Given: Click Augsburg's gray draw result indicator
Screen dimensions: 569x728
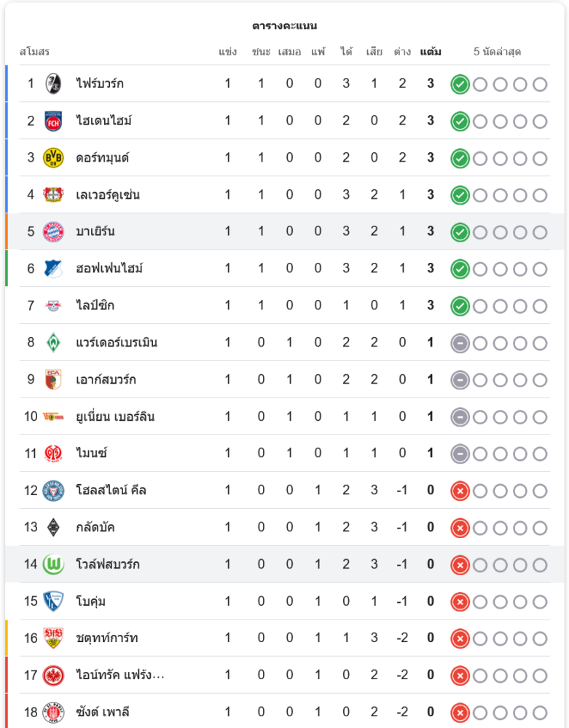Looking at the screenshot, I should [460, 380].
